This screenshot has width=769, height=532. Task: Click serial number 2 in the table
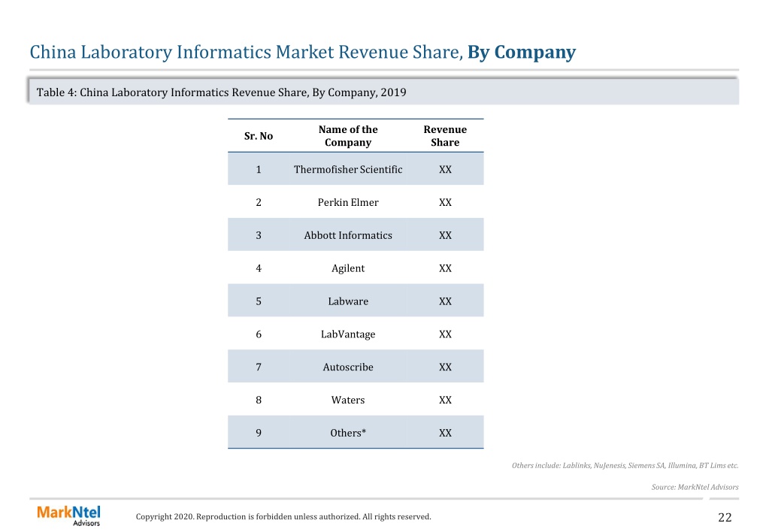[x=259, y=202]
